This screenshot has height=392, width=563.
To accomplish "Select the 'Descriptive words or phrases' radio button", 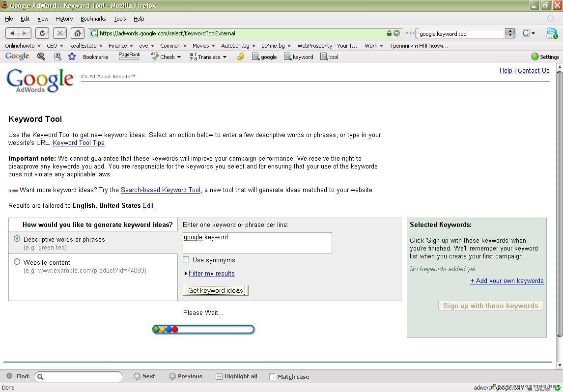I will coord(17,238).
